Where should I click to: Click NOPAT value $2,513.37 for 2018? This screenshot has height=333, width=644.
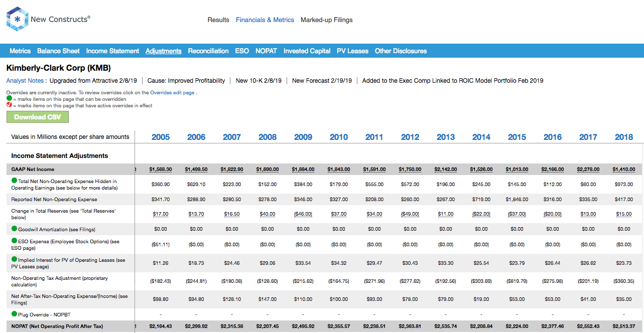point(624,326)
